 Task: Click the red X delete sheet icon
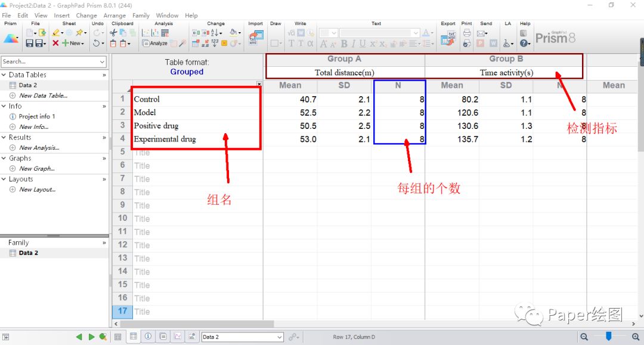click(x=55, y=43)
